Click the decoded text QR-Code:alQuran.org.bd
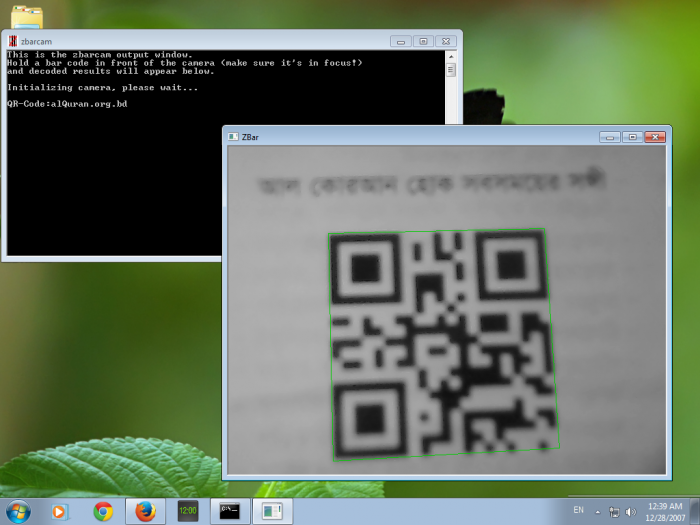 coord(67,104)
